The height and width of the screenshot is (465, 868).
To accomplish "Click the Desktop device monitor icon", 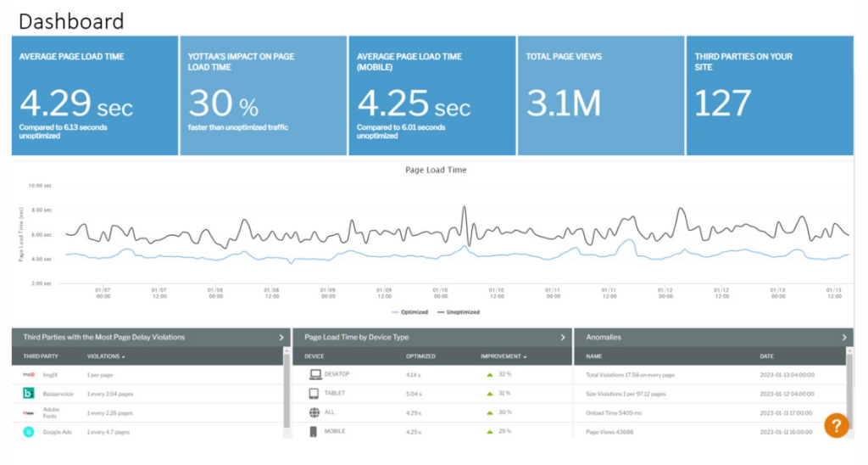I will (x=314, y=374).
